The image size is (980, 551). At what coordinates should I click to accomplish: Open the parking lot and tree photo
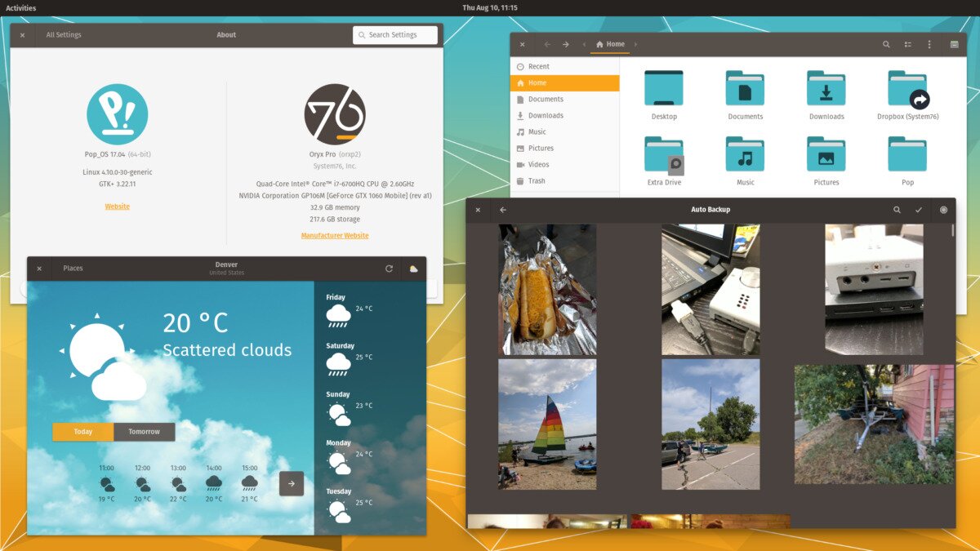[710, 424]
